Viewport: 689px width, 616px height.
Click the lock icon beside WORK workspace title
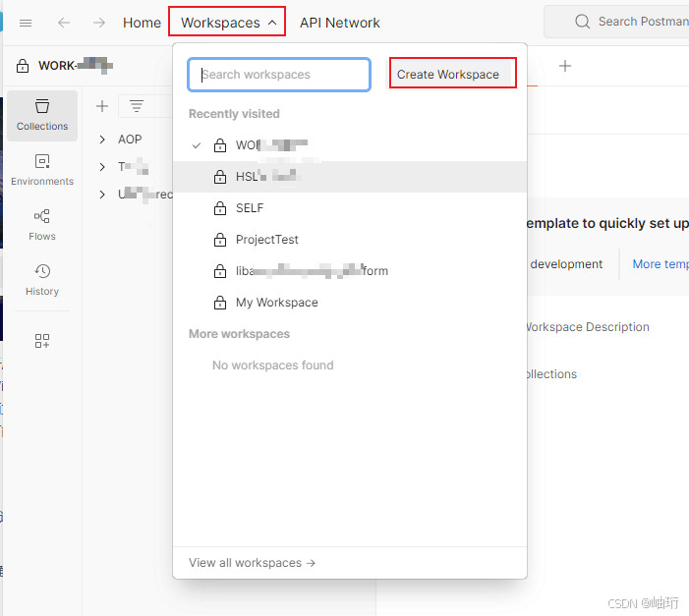(23, 66)
